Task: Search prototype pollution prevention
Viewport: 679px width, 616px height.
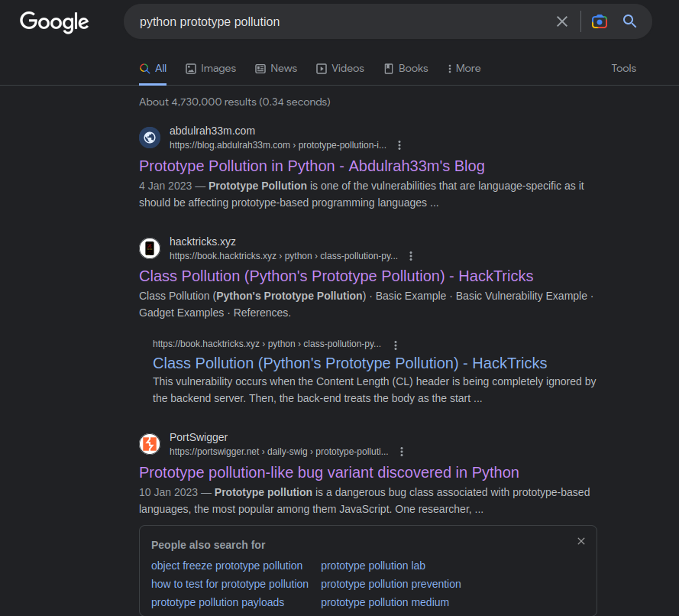Action: point(390,584)
